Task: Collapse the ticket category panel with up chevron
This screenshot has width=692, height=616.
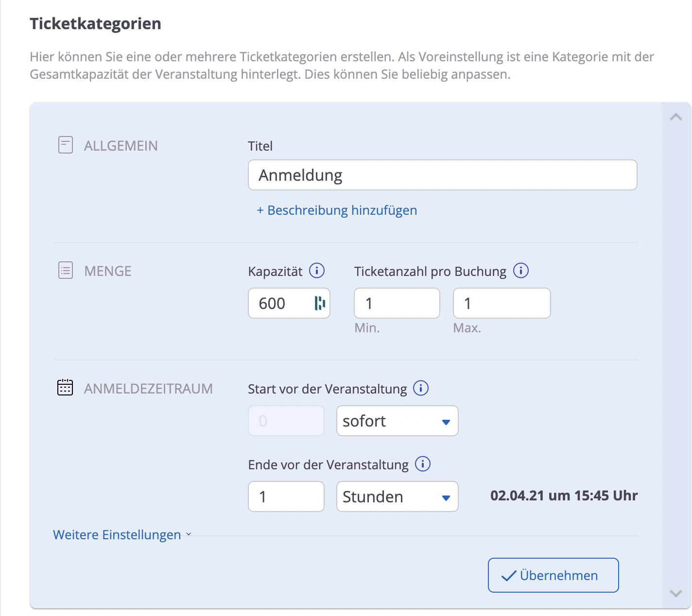Action: click(676, 117)
